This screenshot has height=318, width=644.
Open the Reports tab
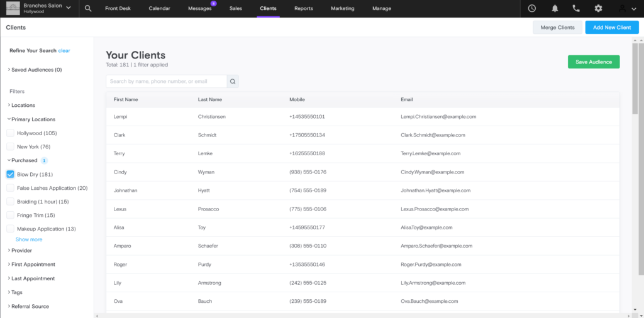tap(304, 9)
